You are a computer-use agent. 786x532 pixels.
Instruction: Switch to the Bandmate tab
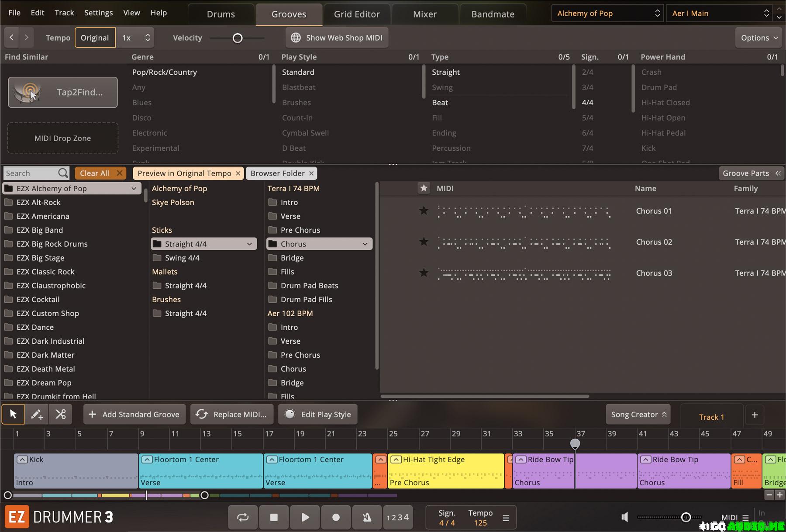[x=493, y=14]
